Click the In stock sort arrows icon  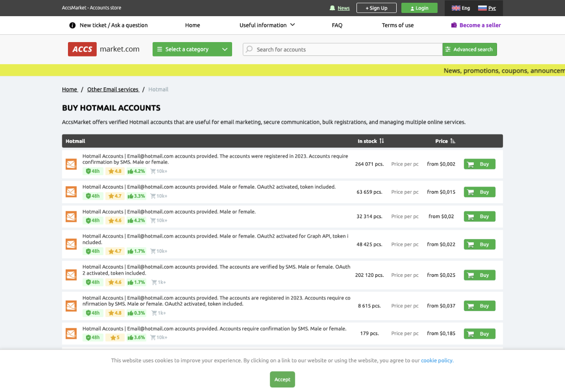click(x=381, y=141)
